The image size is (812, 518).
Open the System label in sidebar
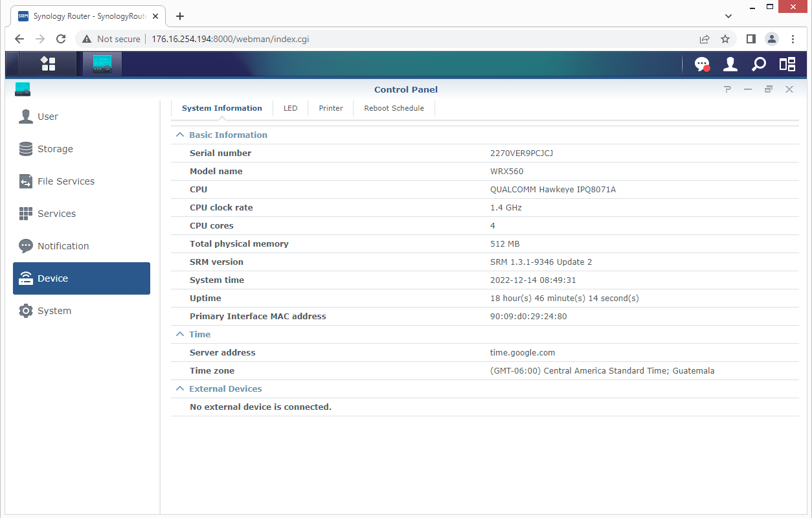tap(54, 311)
